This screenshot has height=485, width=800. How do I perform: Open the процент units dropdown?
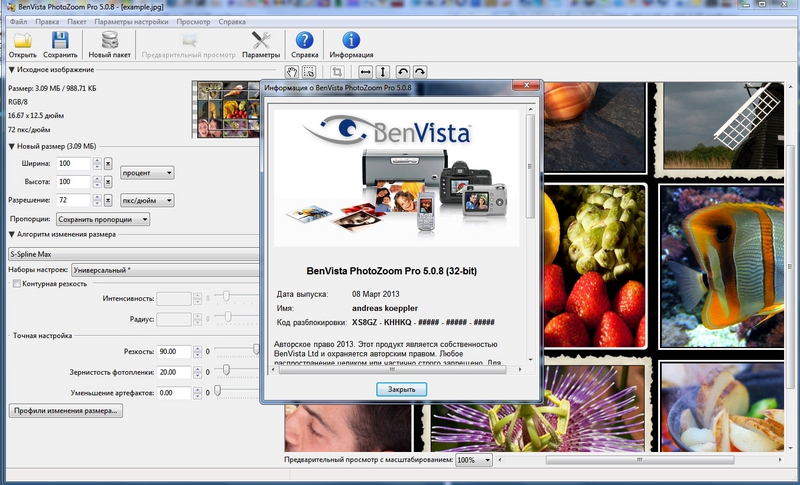(x=147, y=173)
